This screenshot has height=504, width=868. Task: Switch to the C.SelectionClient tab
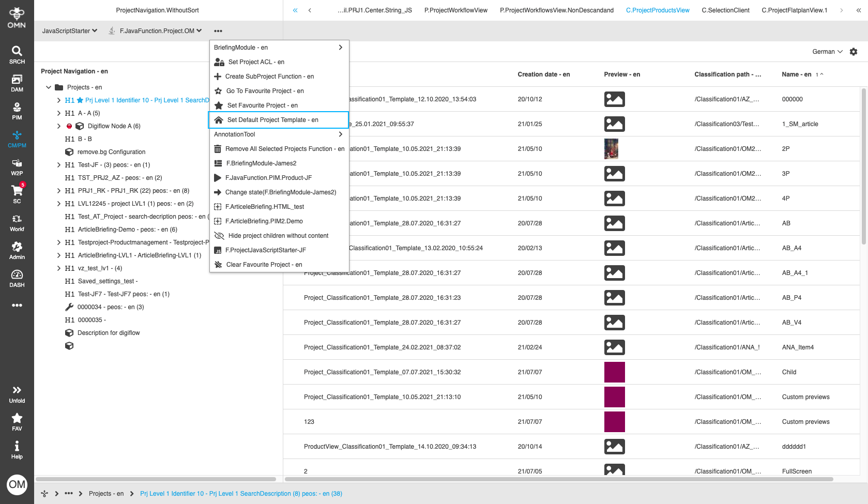[725, 10]
